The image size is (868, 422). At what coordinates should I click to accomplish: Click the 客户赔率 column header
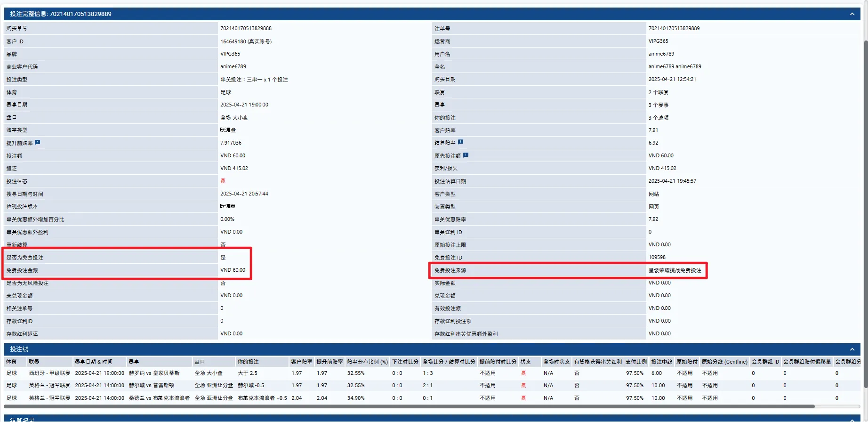(x=301, y=362)
